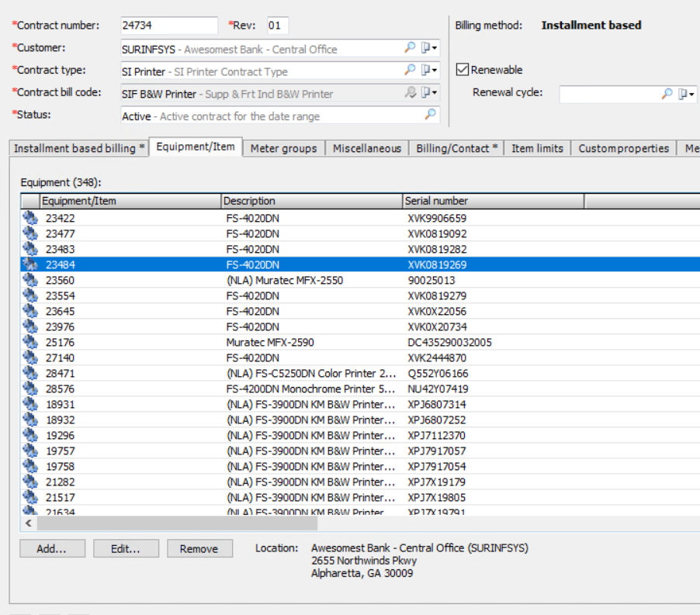Toggle the Renewable checkbox
Screen dimensions: 700x615
(462, 70)
